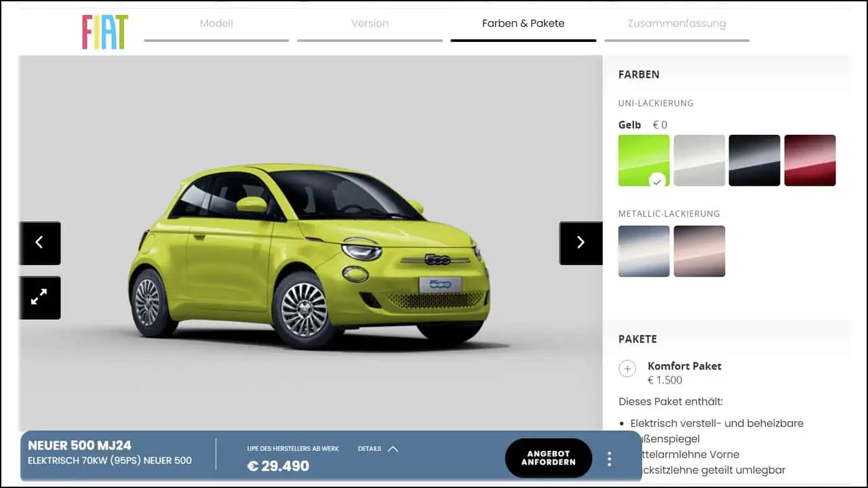Choose the white uni paint swatch
This screenshot has width=868, height=488.
point(699,160)
